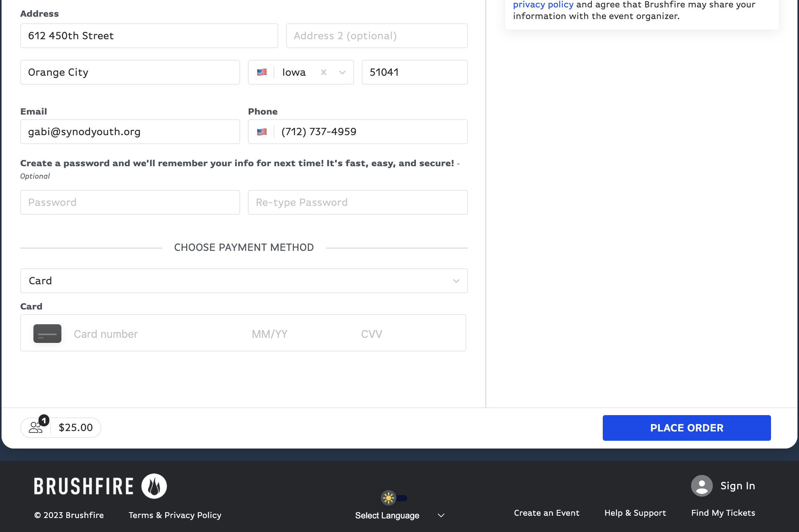Click the BRUSHFIRE wordmark text
Image resolution: width=799 pixels, height=532 pixels.
pyautogui.click(x=84, y=486)
